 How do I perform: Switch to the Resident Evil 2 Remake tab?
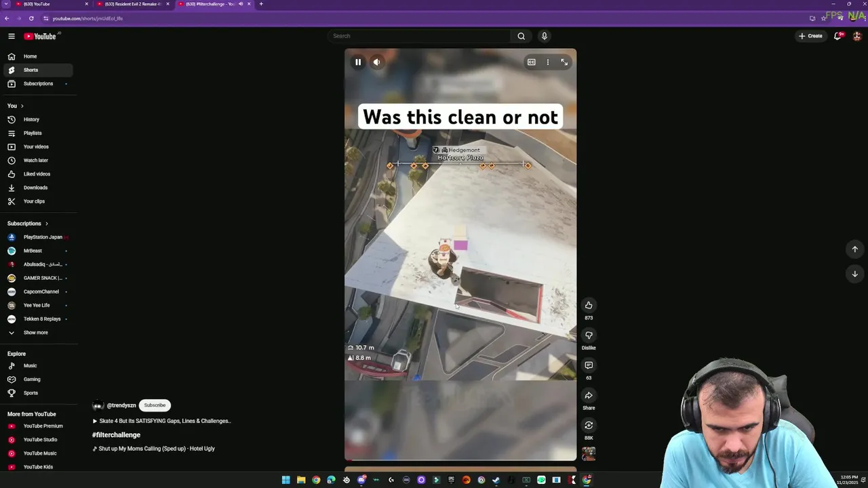coord(132,4)
